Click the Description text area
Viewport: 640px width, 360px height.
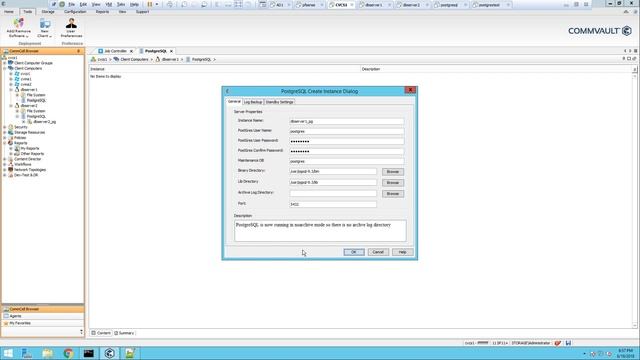(x=320, y=231)
